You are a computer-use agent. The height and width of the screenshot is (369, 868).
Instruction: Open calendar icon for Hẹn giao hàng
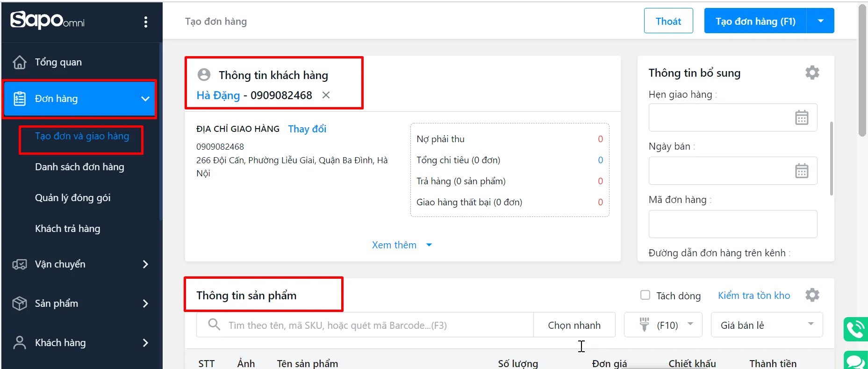tap(802, 117)
